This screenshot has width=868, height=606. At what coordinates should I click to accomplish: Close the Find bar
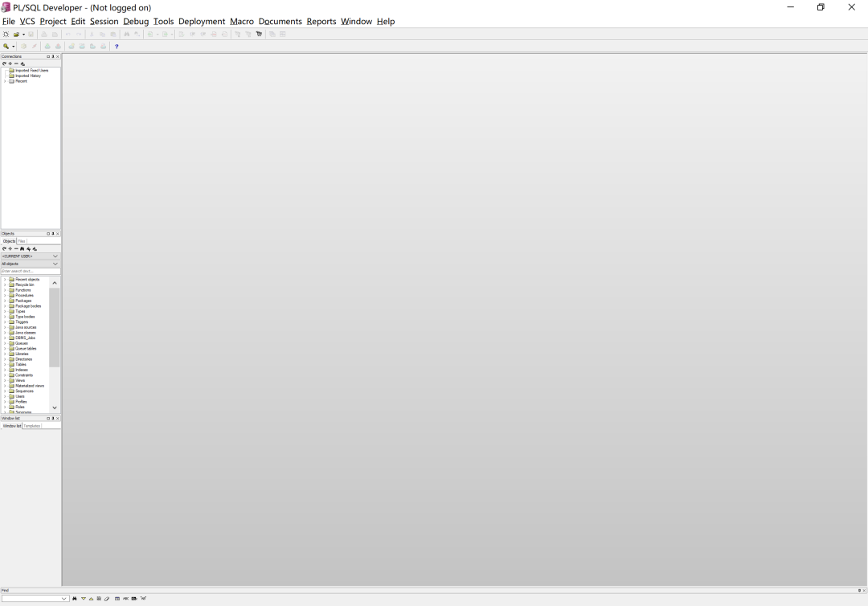click(x=863, y=591)
